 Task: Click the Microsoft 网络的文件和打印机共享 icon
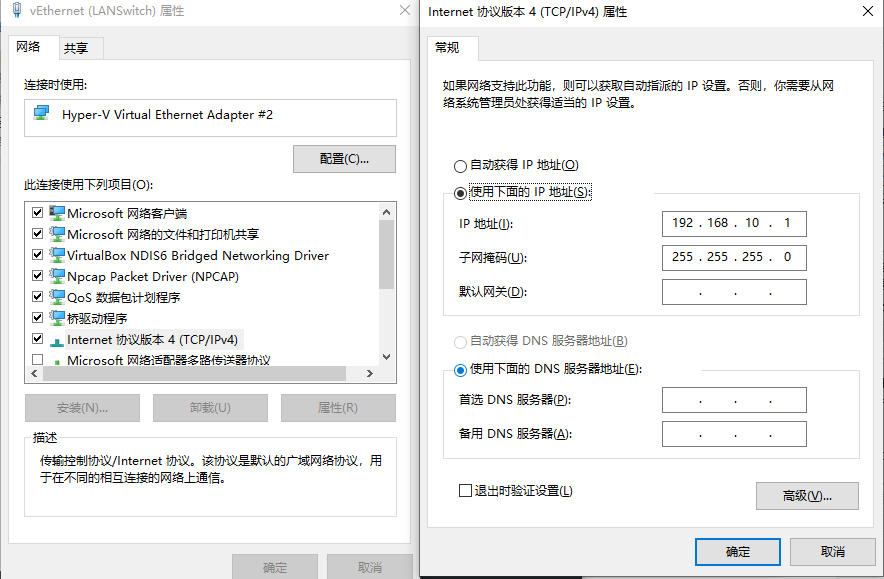(x=58, y=233)
